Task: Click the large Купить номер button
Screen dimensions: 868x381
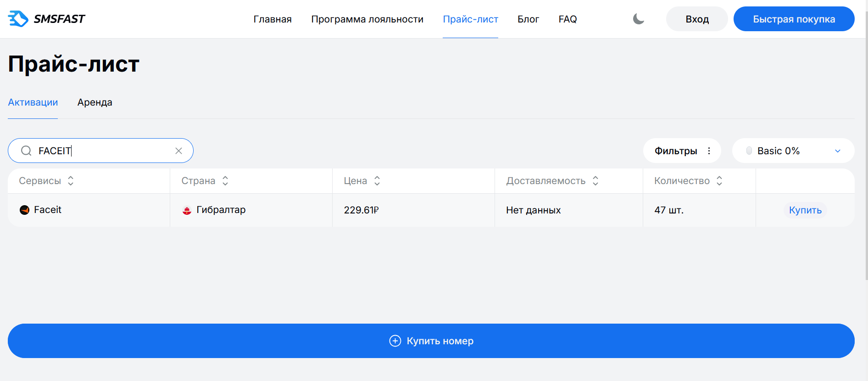Action: (x=431, y=341)
